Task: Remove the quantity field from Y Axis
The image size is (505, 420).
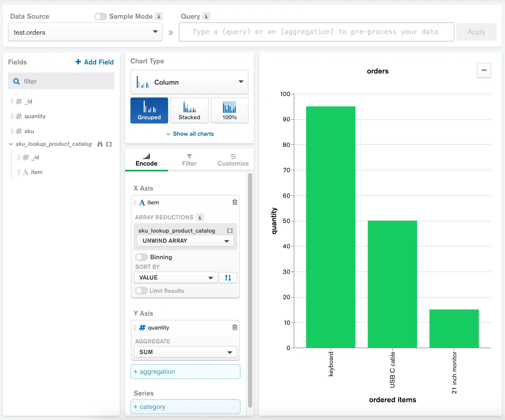Action: [x=235, y=327]
